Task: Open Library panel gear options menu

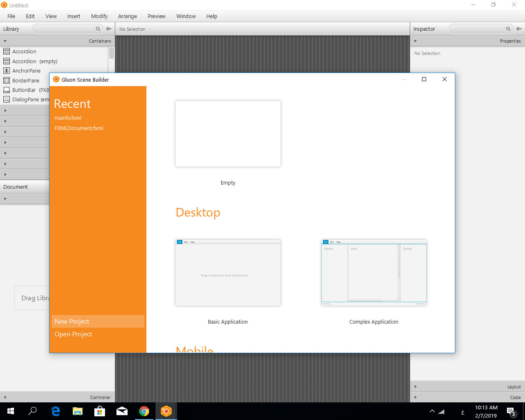Action: pos(109,29)
